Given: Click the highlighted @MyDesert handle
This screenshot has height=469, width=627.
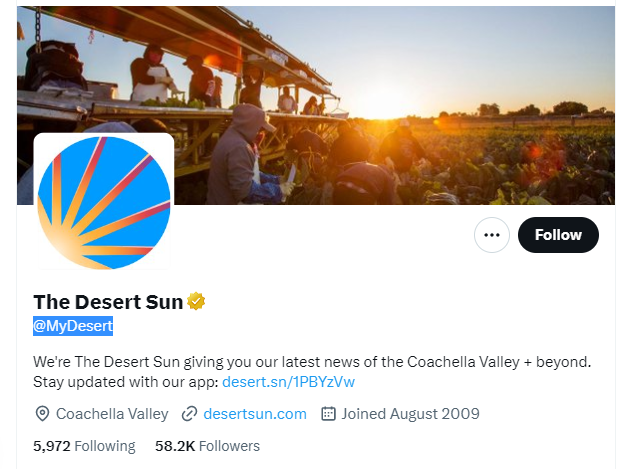Looking at the screenshot, I should tap(73, 325).
